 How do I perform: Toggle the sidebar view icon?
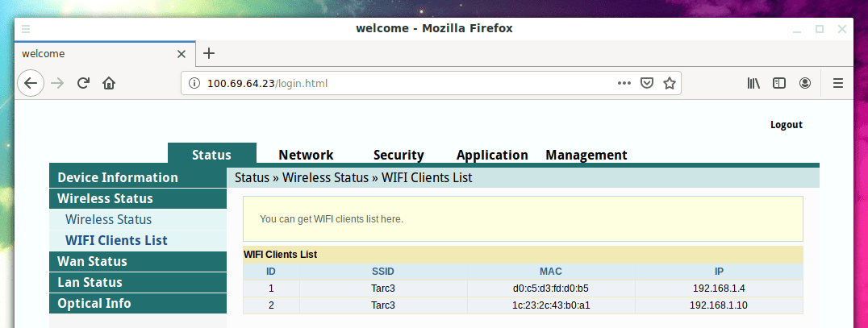pyautogui.click(x=779, y=83)
